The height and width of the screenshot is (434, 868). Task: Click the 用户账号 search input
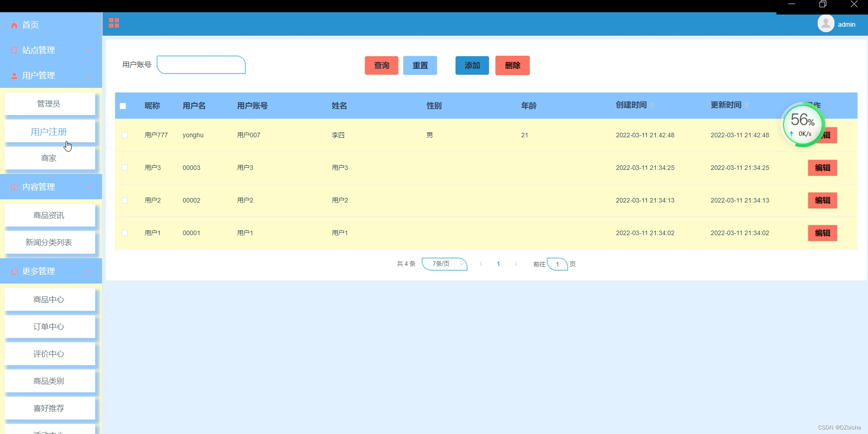pyautogui.click(x=201, y=65)
